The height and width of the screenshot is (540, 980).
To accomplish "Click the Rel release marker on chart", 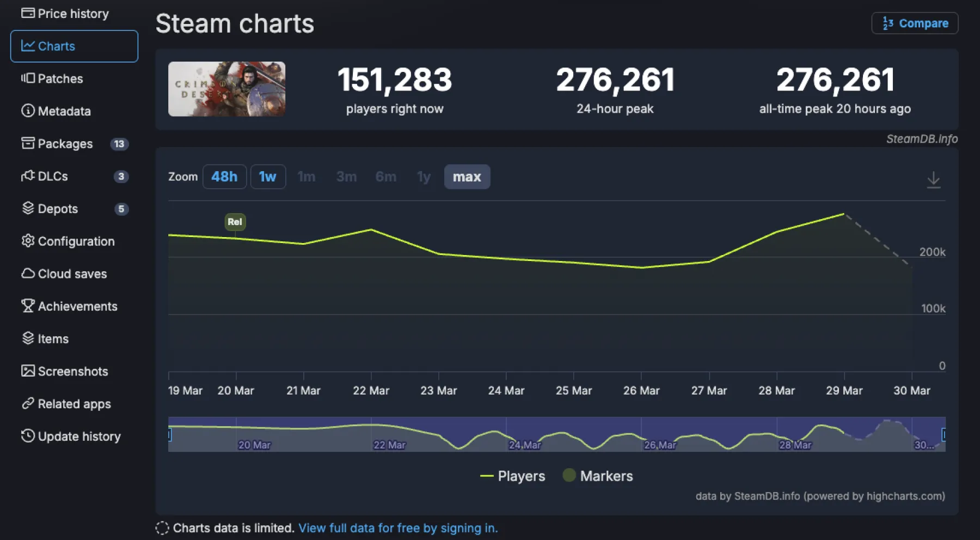I will tap(235, 222).
